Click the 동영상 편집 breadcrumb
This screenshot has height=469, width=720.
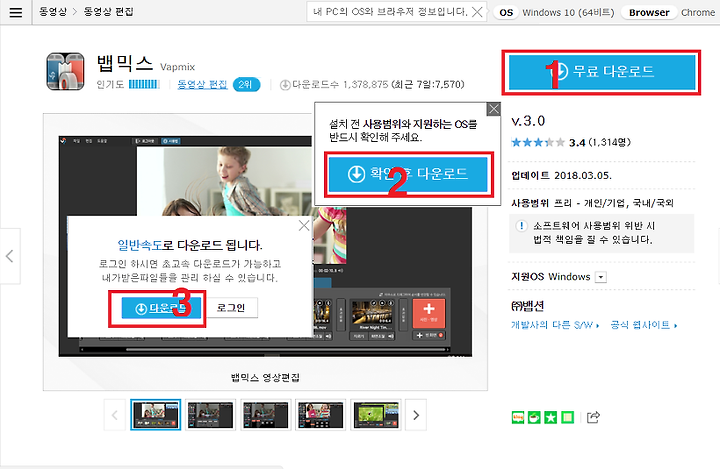(x=108, y=12)
